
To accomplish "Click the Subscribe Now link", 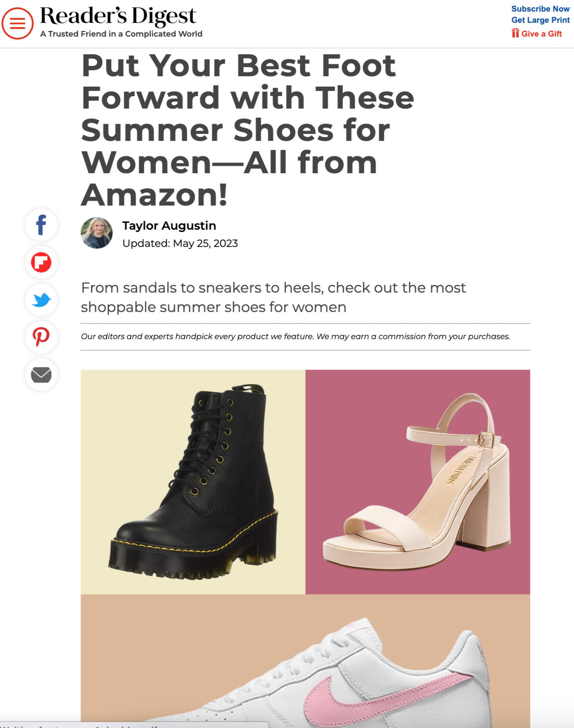I will 540,9.
